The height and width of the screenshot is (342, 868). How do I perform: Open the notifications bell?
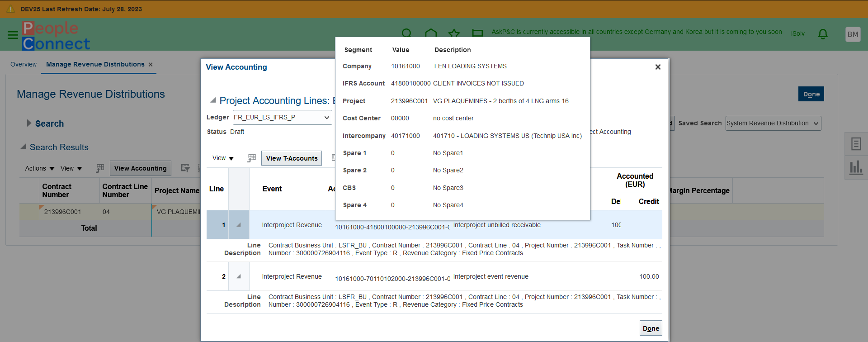click(x=823, y=34)
